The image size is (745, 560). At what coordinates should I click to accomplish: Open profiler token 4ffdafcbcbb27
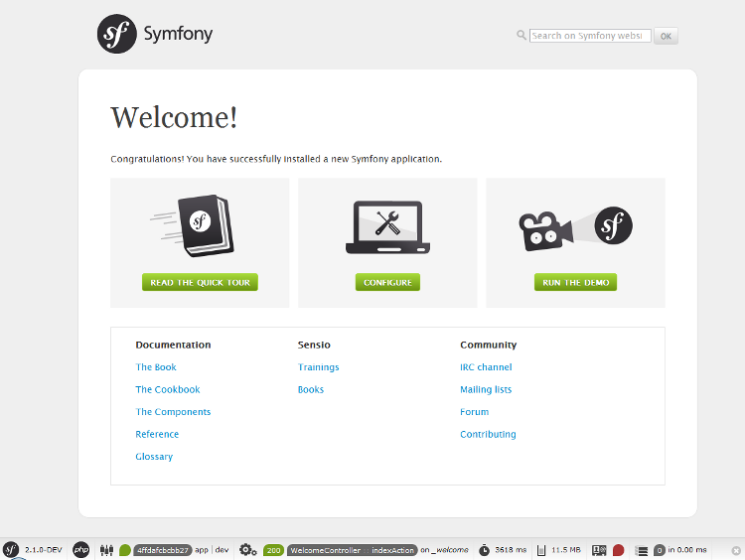163,550
